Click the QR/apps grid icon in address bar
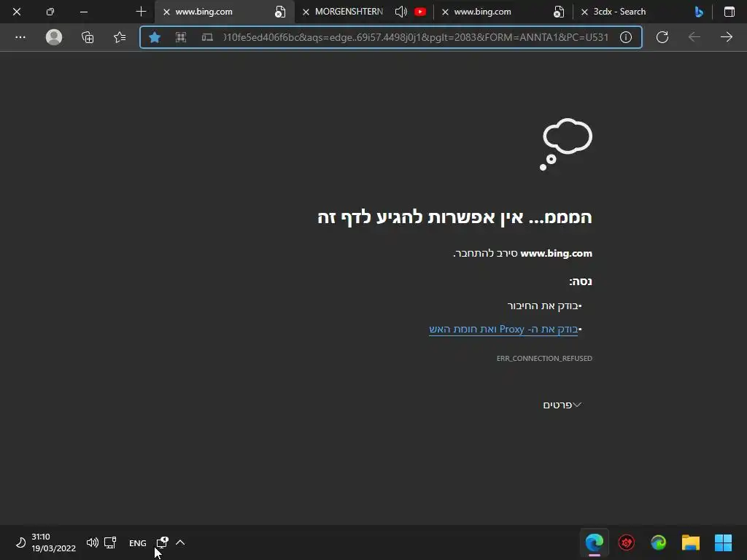 click(181, 37)
